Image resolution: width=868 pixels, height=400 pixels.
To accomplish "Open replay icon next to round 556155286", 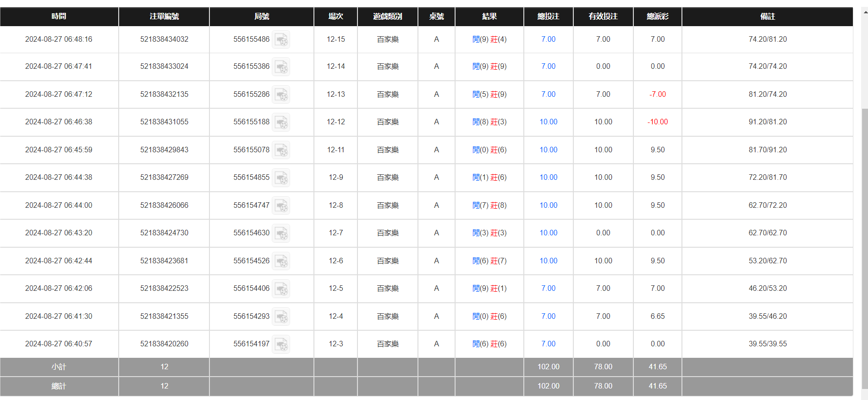I will click(x=281, y=94).
